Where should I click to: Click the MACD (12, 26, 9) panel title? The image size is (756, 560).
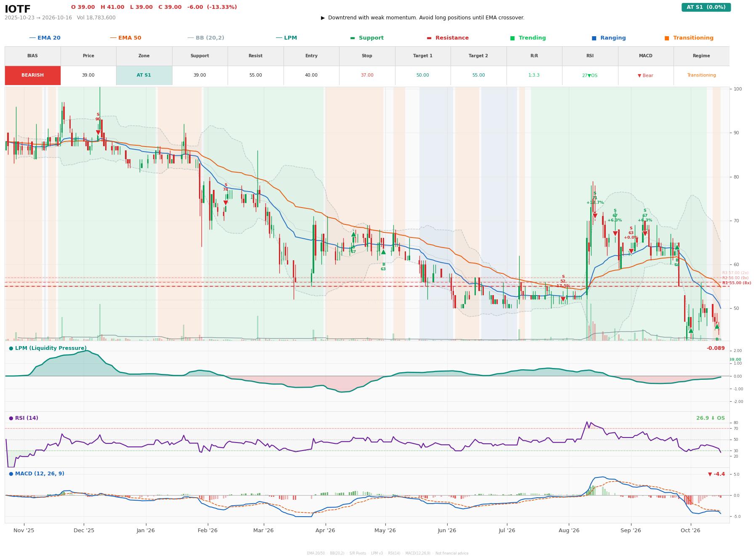click(x=37, y=474)
